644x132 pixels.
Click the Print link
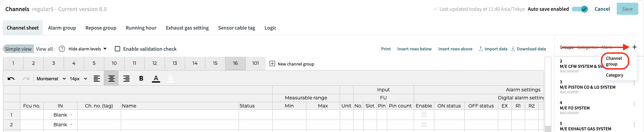pyautogui.click(x=386, y=49)
